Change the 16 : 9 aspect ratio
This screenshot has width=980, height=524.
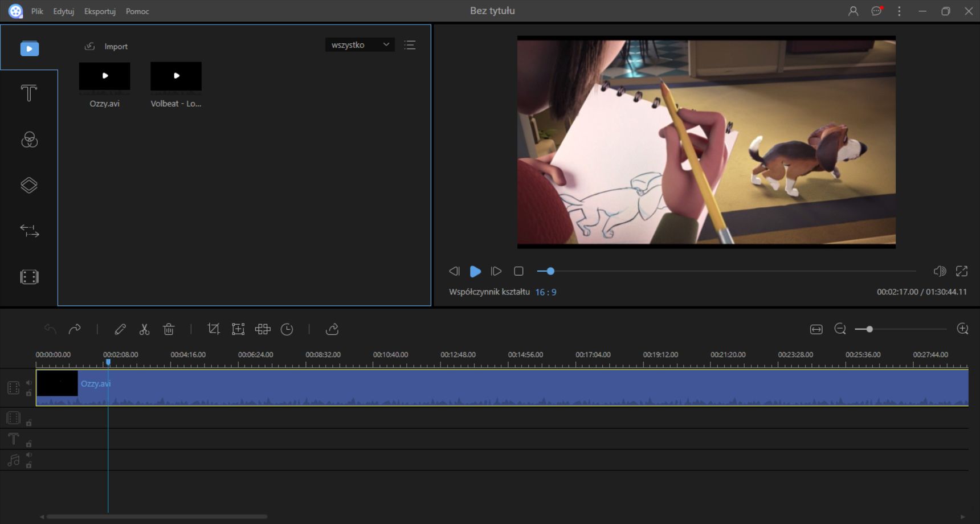pos(545,292)
